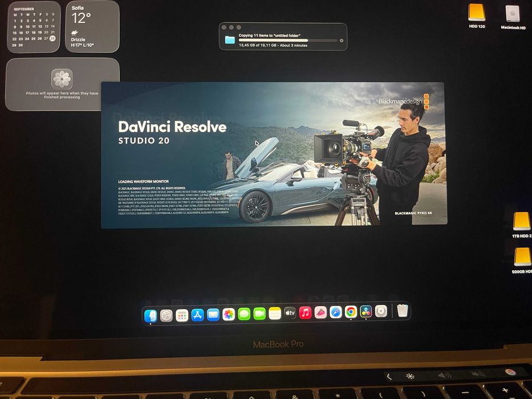
Task: Select the 500GB HDD drive icon
Action: [x=522, y=257]
